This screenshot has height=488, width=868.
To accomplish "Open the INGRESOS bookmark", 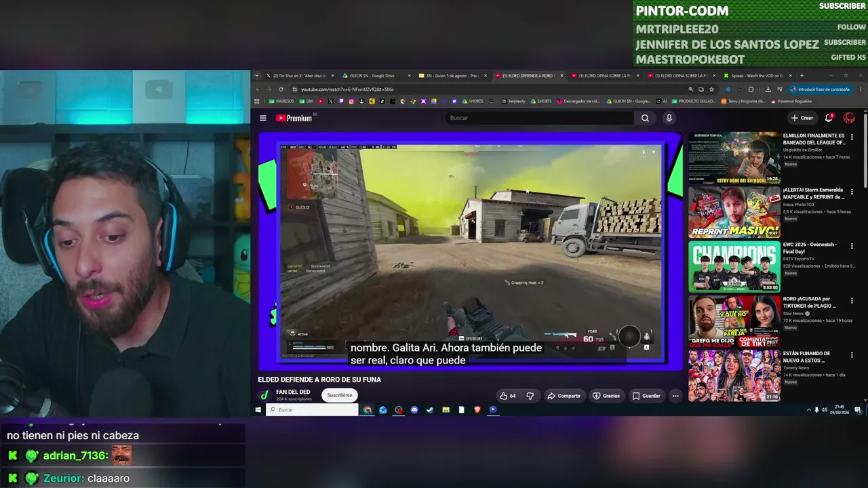I will (x=282, y=102).
